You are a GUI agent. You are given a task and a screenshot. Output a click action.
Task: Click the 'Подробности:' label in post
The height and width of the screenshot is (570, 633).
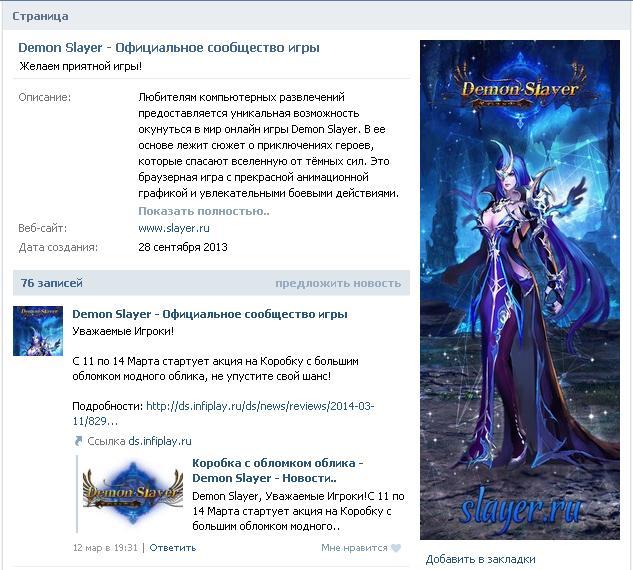coord(107,406)
